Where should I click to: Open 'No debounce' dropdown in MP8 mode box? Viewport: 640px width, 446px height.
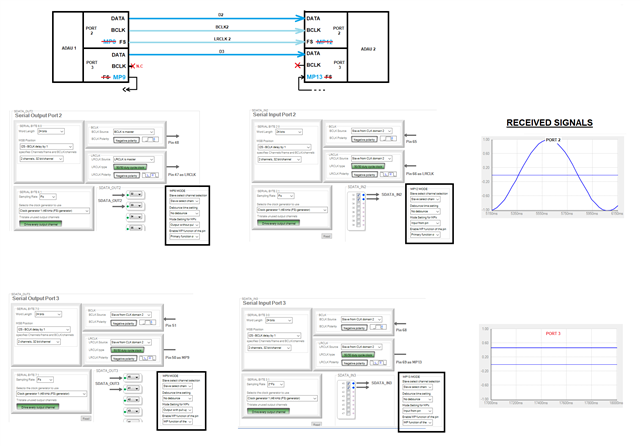point(184,213)
